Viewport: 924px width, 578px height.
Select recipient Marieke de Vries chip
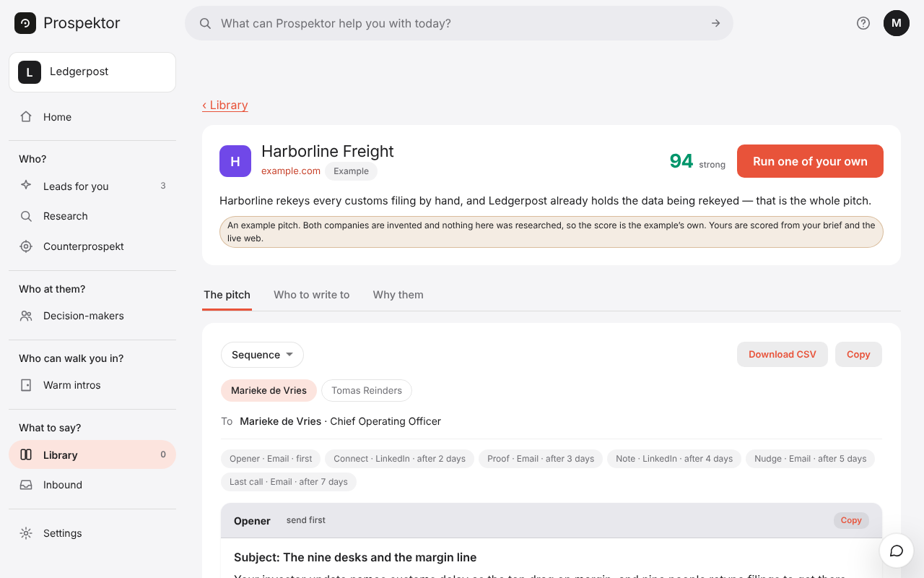click(x=269, y=391)
